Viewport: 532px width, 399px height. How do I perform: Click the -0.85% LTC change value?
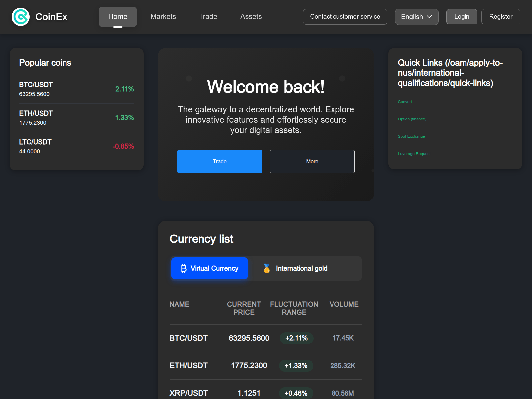point(123,146)
